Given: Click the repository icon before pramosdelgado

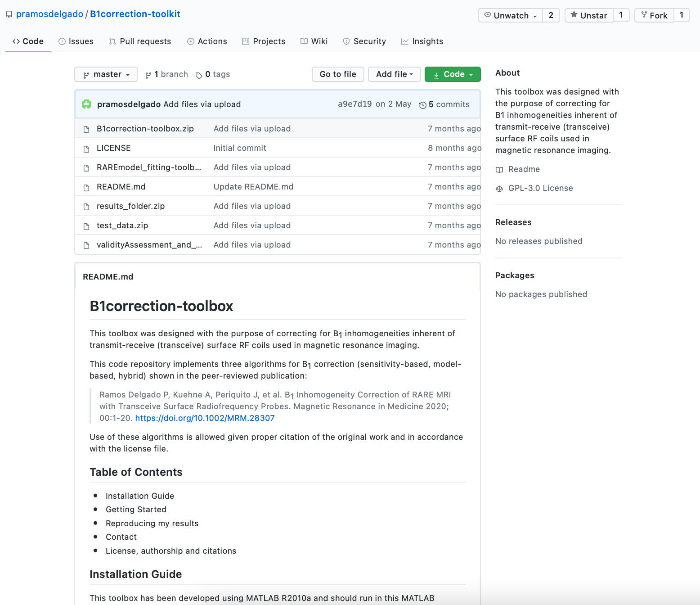Looking at the screenshot, I should tap(9, 14).
